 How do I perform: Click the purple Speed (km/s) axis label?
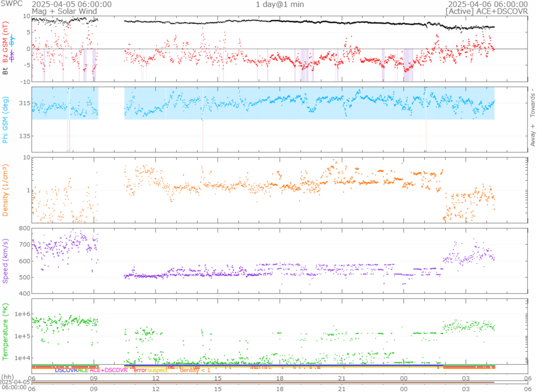[6, 260]
